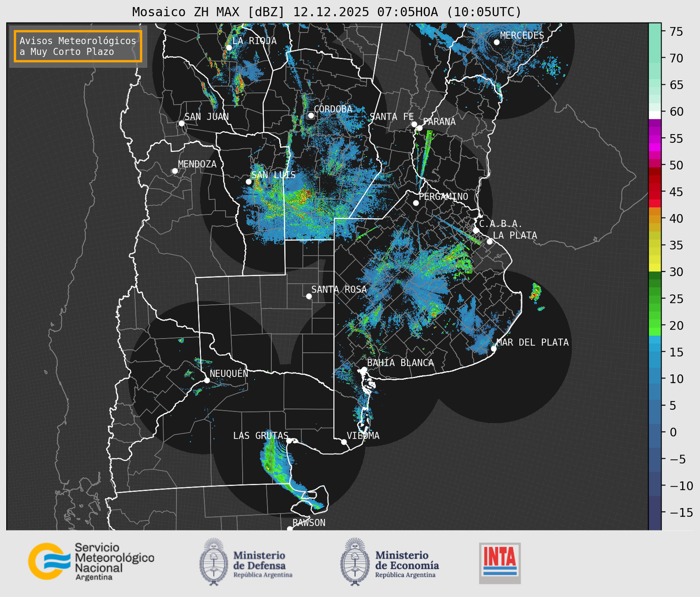Click the SAN JUAN city marker
The width and height of the screenshot is (700, 597).
pos(181,123)
